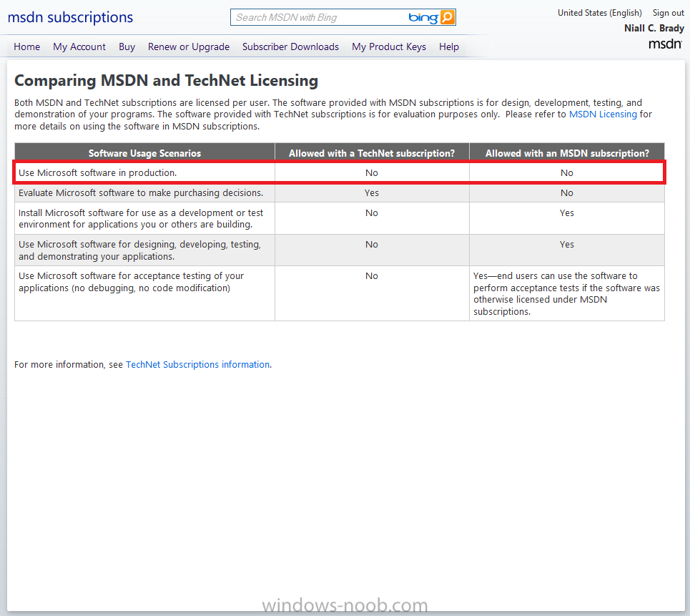This screenshot has width=690, height=616.
Task: Select the acceptance testing scenario cell
Action: pos(144,293)
